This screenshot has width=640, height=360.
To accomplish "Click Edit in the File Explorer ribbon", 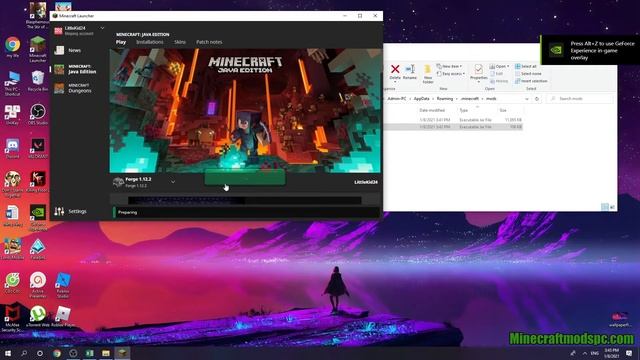I will tap(496, 73).
